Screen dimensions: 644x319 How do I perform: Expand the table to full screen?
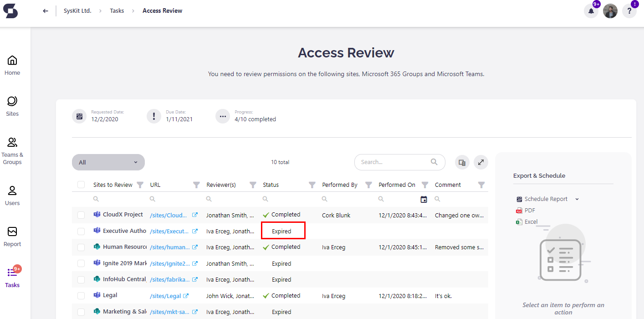pyautogui.click(x=481, y=162)
